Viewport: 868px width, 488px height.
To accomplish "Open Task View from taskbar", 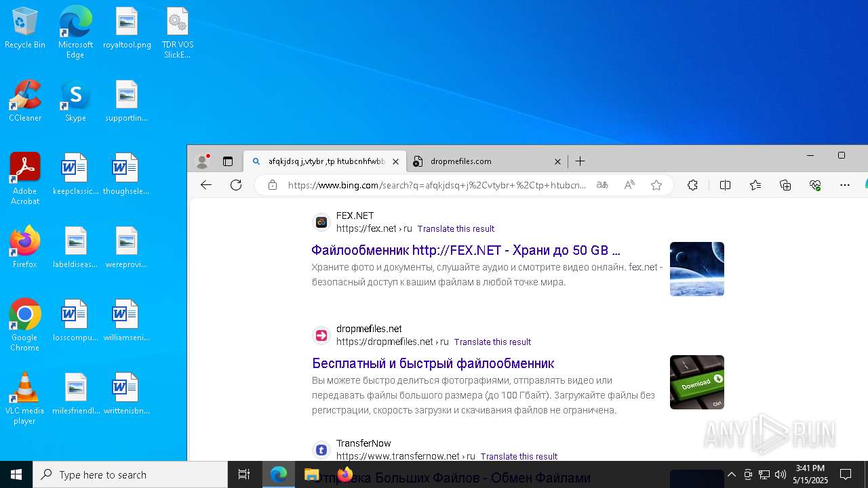I will point(244,474).
